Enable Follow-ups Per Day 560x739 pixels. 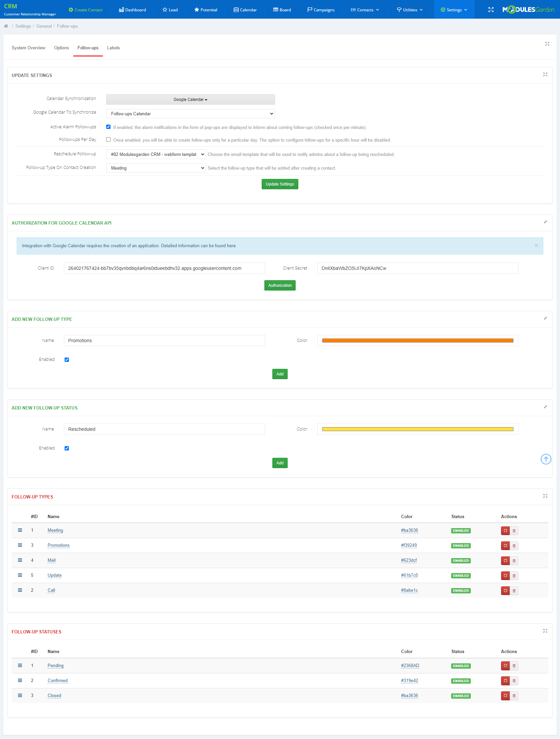coord(108,139)
